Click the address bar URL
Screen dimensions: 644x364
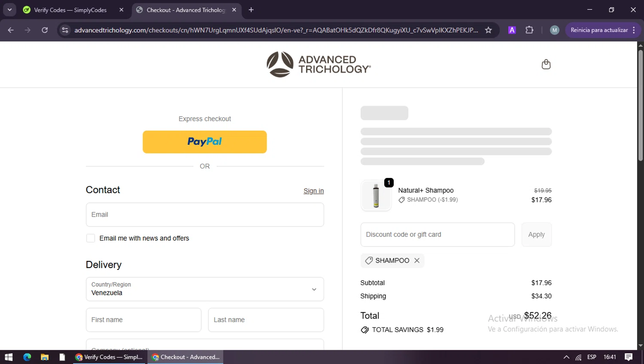(276, 30)
